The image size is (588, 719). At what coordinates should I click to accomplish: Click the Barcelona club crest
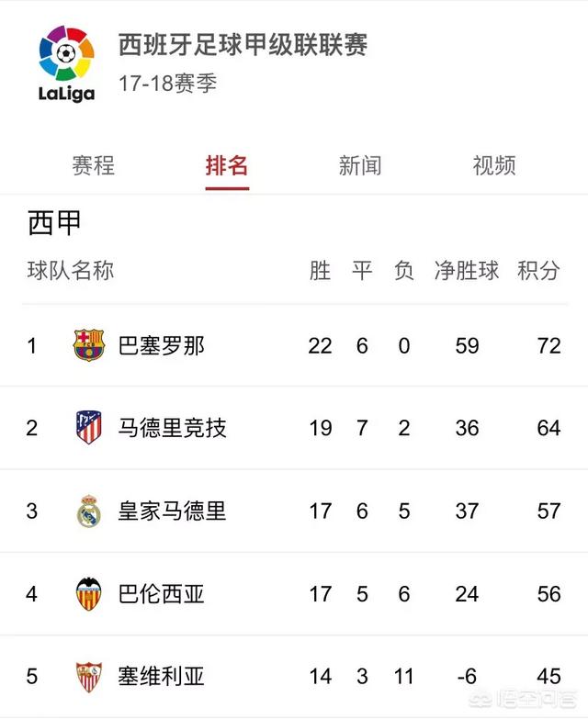89,345
